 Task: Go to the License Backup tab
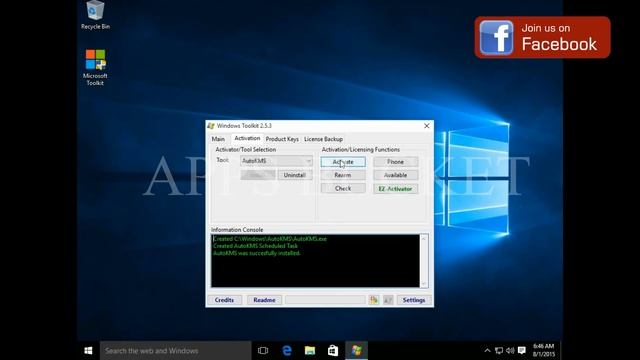pyautogui.click(x=323, y=139)
